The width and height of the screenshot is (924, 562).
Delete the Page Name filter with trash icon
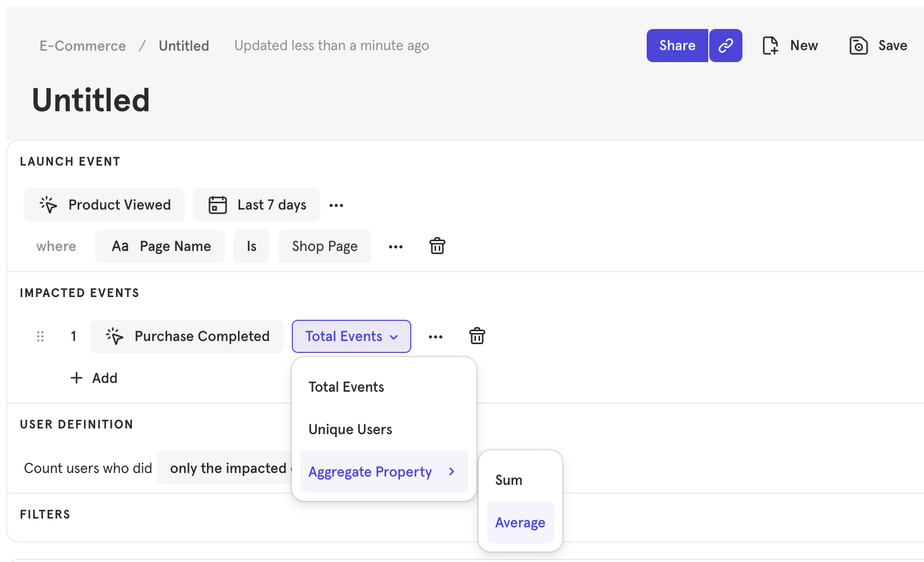coord(437,246)
